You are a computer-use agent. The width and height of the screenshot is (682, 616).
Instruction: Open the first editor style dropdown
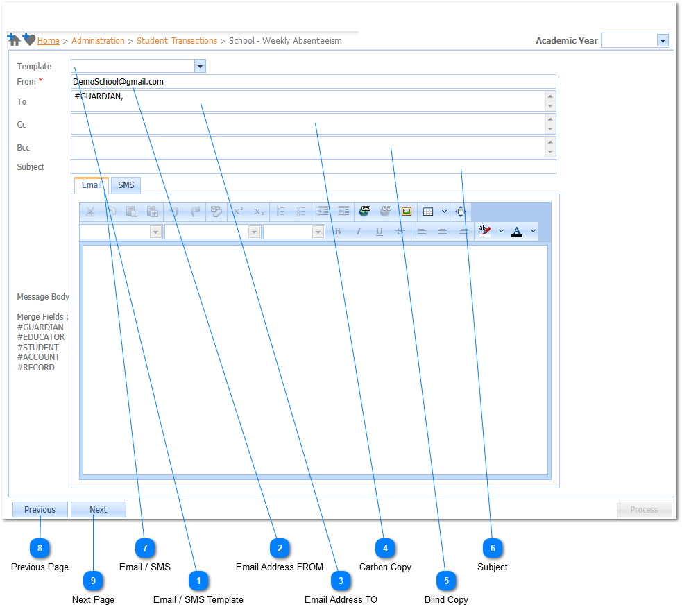pyautogui.click(x=155, y=232)
